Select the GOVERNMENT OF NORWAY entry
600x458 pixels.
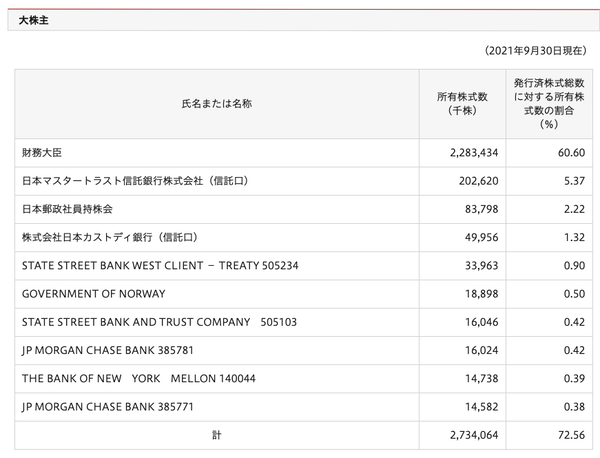(94, 294)
